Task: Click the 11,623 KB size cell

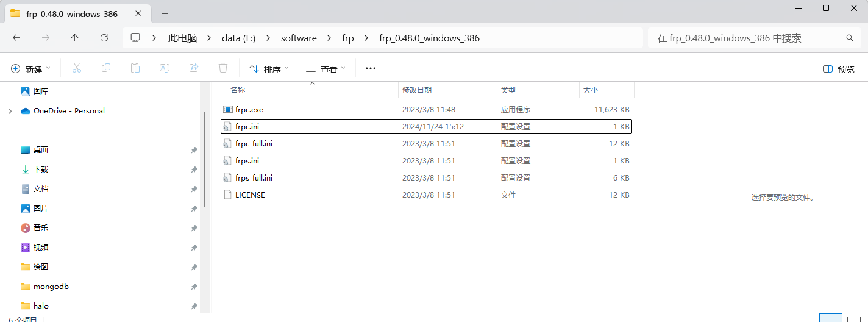Action: pyautogui.click(x=611, y=110)
